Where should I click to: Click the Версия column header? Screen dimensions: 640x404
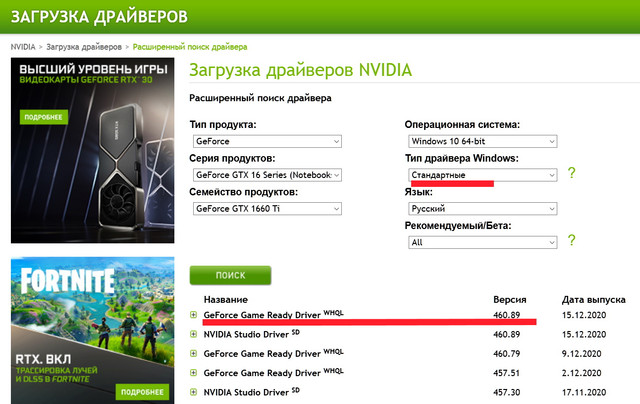tap(510, 300)
